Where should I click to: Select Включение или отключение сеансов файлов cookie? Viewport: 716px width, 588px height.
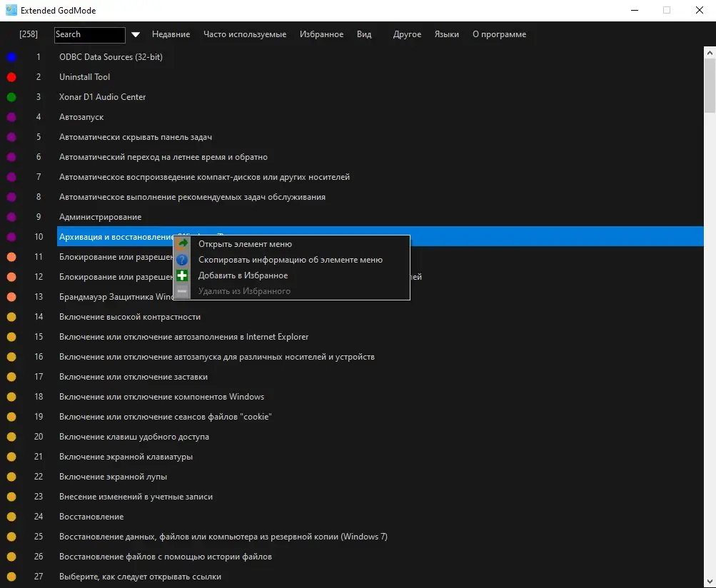(x=166, y=417)
